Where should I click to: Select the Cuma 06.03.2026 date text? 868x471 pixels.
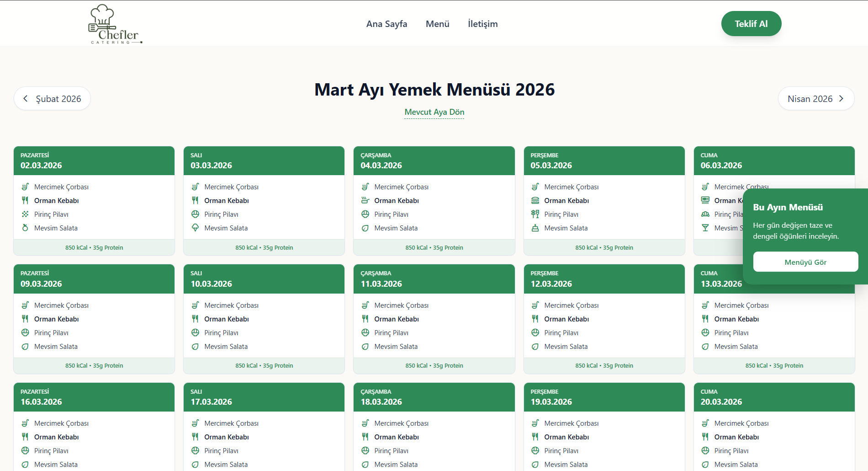click(721, 166)
